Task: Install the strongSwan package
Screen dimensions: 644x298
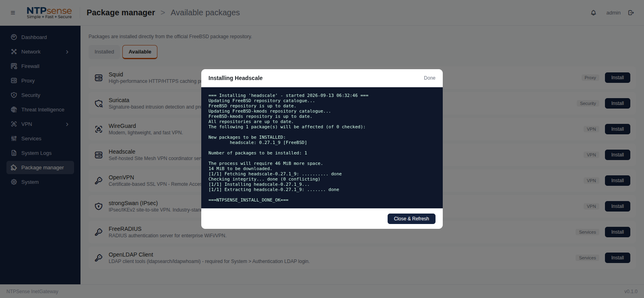Action: point(617,206)
